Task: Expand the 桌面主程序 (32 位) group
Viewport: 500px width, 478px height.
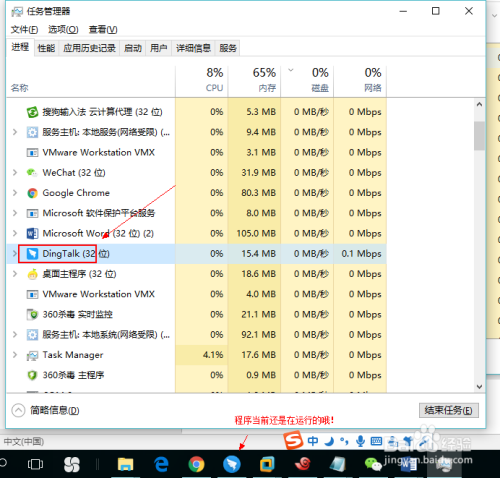Action: tap(15, 274)
